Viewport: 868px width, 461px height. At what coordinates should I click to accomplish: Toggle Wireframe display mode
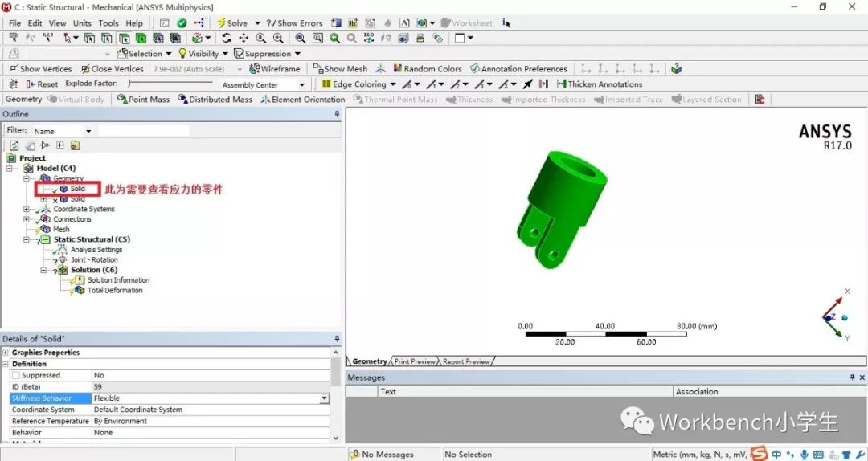point(275,69)
